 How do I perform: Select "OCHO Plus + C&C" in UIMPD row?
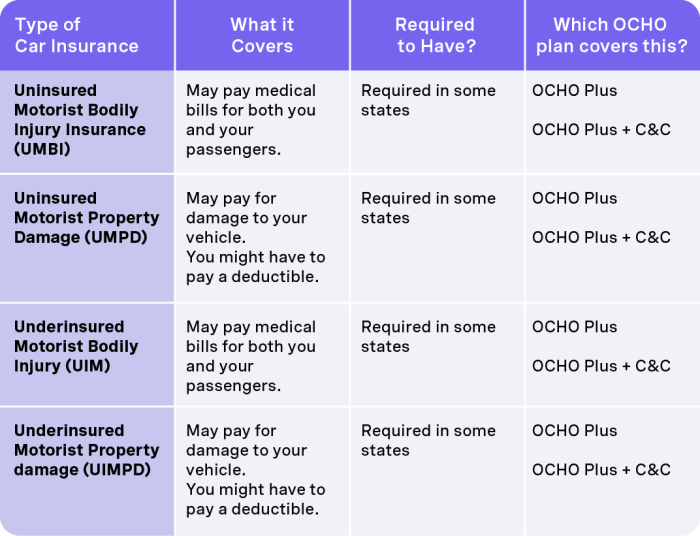click(601, 469)
